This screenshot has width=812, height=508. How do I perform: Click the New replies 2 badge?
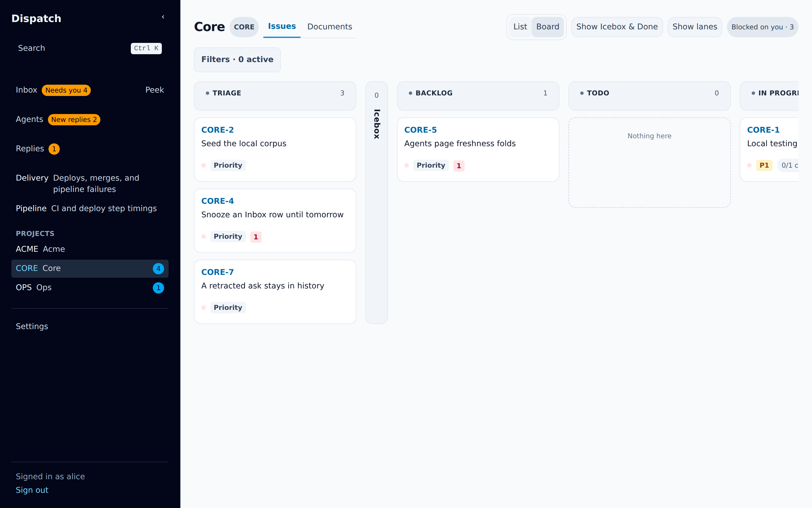(74, 120)
